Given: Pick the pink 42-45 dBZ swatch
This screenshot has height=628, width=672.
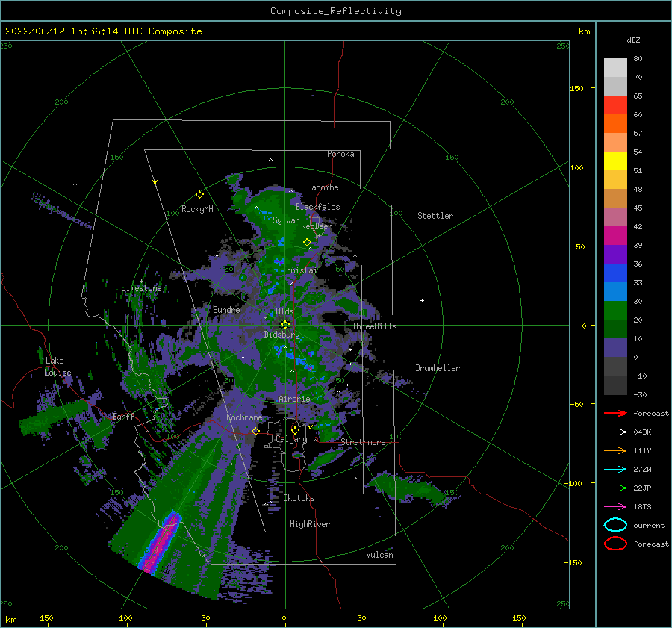Looking at the screenshot, I should point(615,217).
